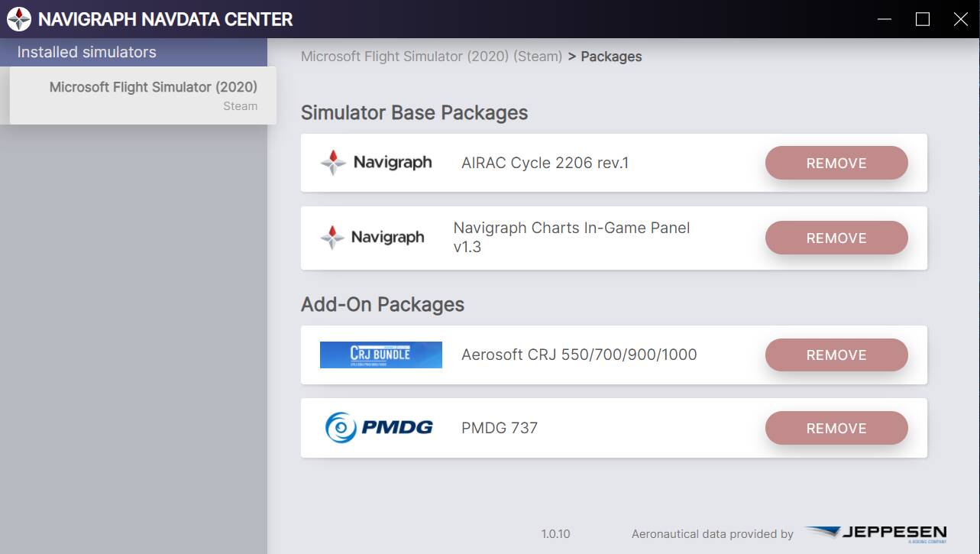Remove AIRAC Cycle 2206 rev.1 package

tap(836, 163)
